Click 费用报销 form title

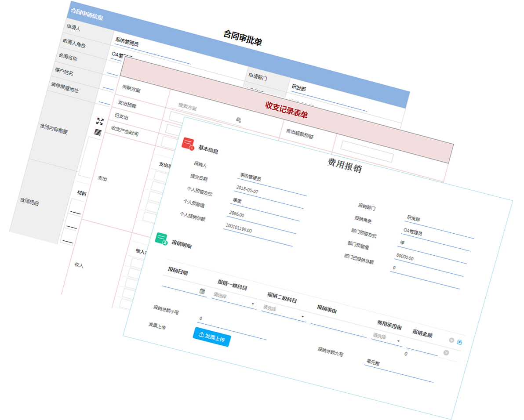click(x=344, y=165)
